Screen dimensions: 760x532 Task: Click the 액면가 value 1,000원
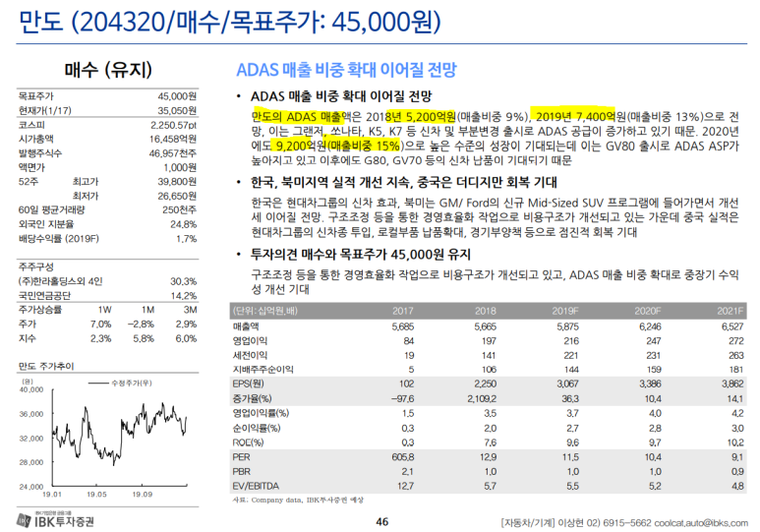[180, 167]
